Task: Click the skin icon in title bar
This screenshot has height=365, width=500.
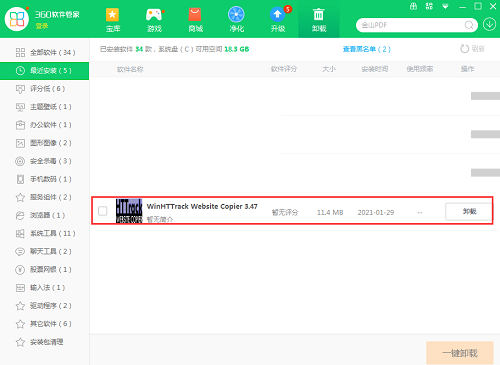Action: click(429, 6)
